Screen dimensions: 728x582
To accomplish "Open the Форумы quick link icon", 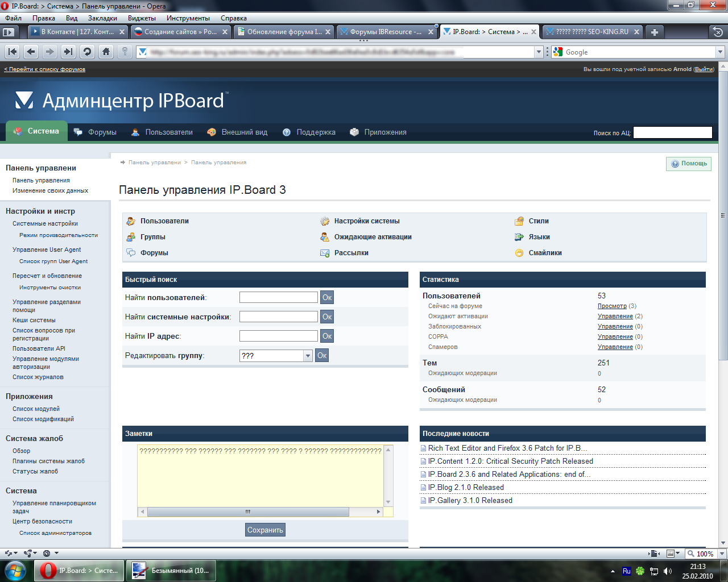I will (131, 253).
